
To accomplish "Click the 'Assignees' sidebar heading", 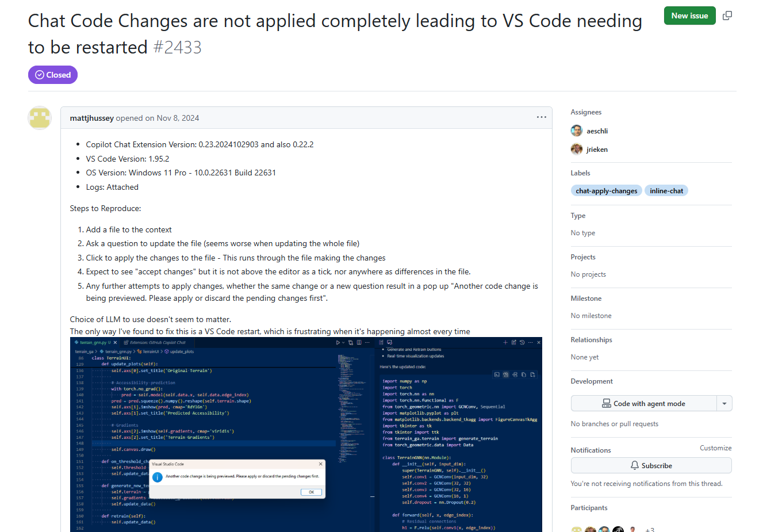I will 586,112.
